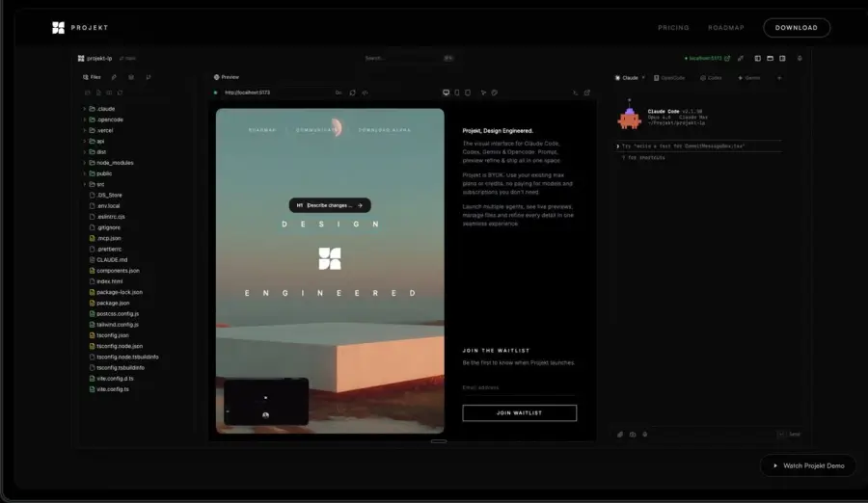
Task: Click the Download button in header
Action: tap(796, 28)
